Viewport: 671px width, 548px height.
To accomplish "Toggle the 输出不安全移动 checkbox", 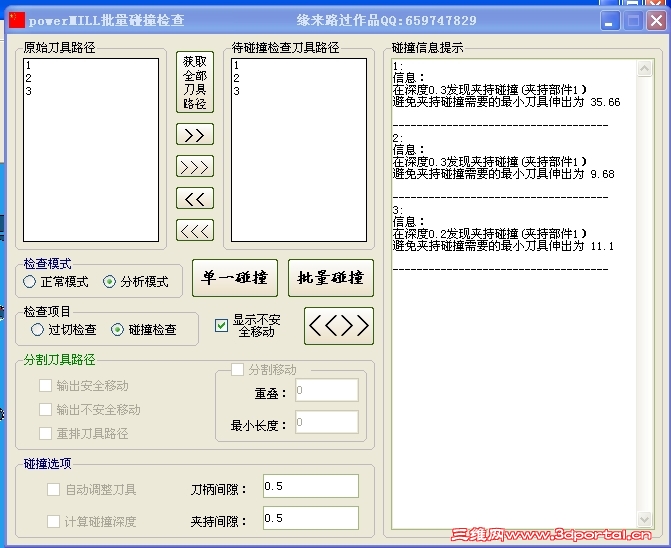I will tap(45, 409).
